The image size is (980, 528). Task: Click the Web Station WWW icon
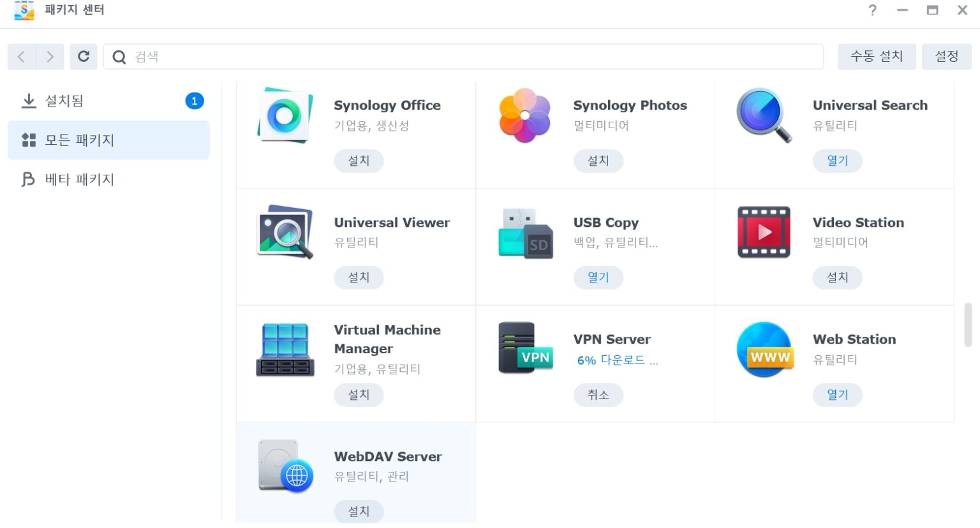click(764, 349)
